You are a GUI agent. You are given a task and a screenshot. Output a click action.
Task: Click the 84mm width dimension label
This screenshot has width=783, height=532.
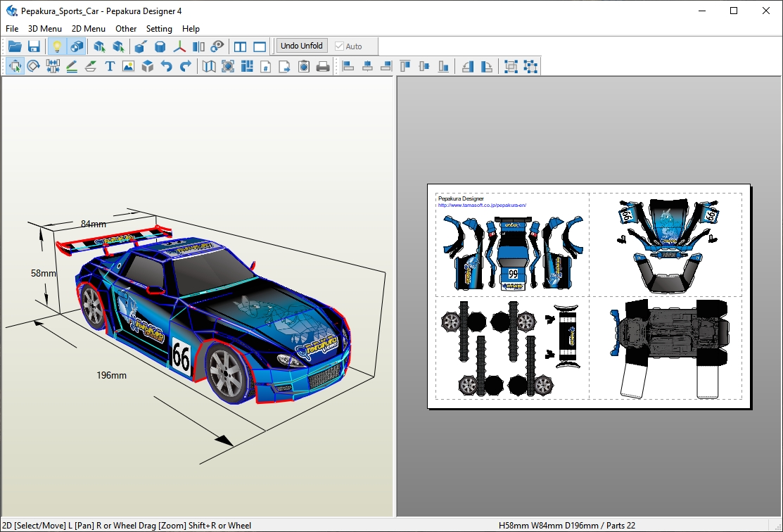click(x=94, y=224)
